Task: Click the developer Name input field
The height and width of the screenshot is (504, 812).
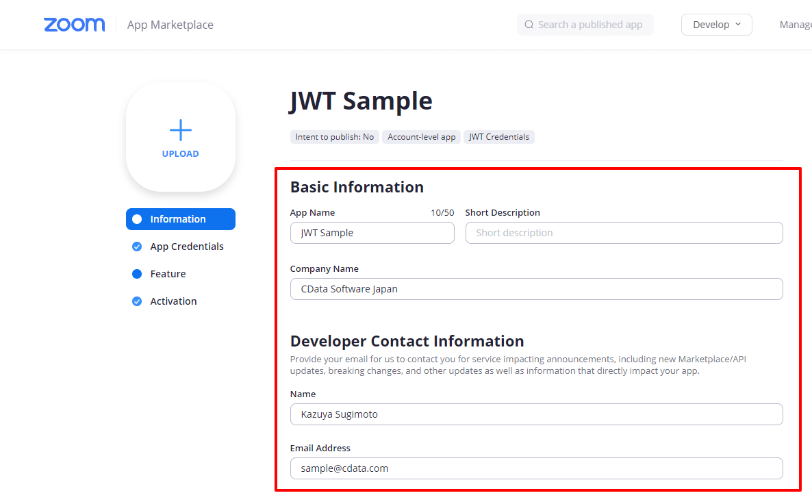Action: click(x=537, y=414)
